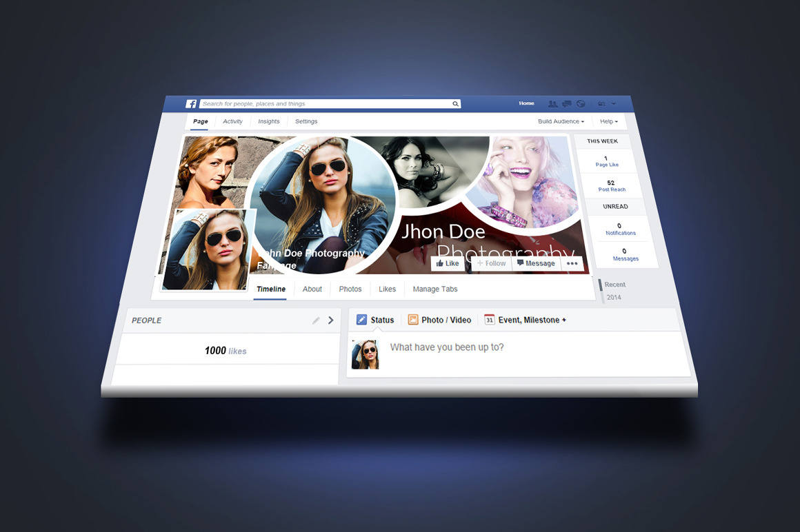This screenshot has width=800, height=532.
Task: Go to Home link in top bar
Action: [526, 103]
